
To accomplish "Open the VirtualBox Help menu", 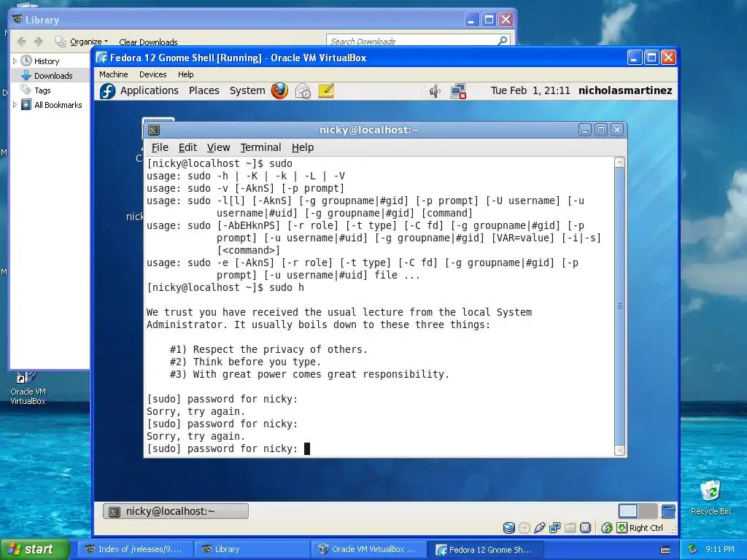I will tap(186, 74).
